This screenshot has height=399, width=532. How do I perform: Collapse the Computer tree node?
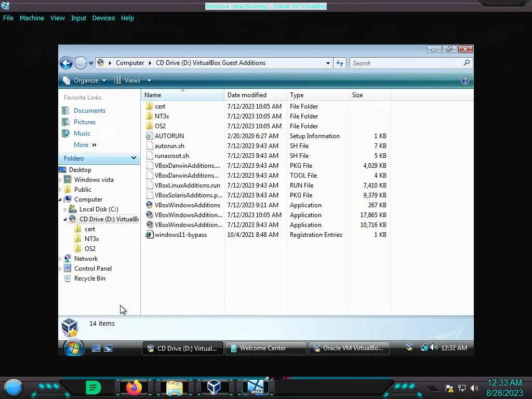pos(60,199)
